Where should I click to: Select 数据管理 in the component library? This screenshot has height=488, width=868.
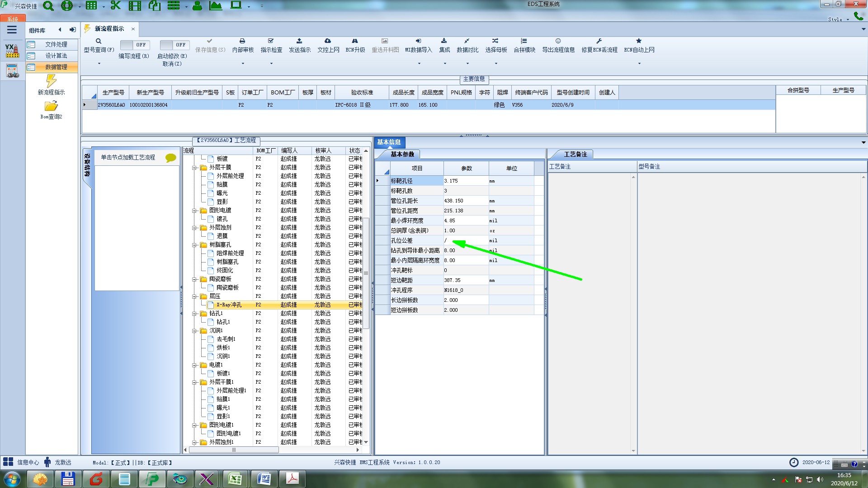56,67
